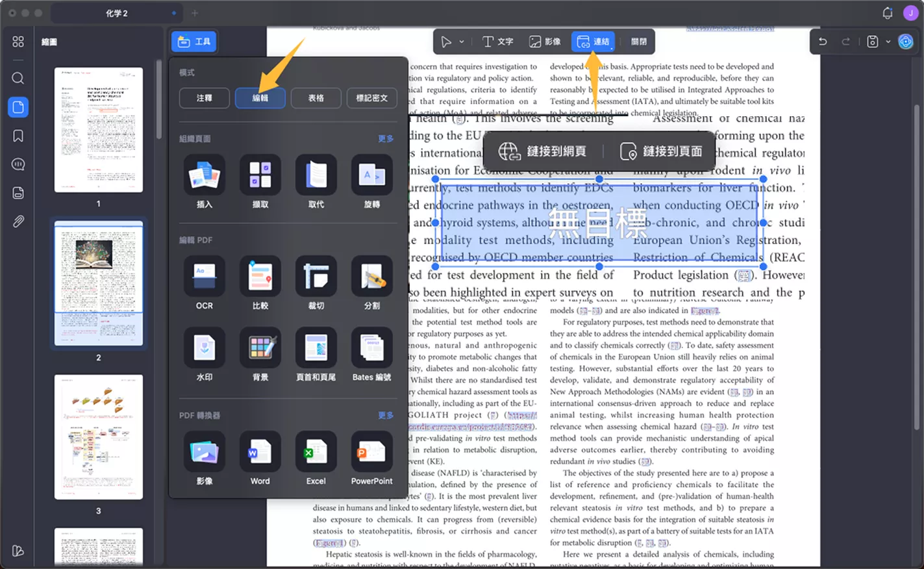Choose 鏈接到網頁 link option
This screenshot has width=924, height=569.
tap(542, 151)
